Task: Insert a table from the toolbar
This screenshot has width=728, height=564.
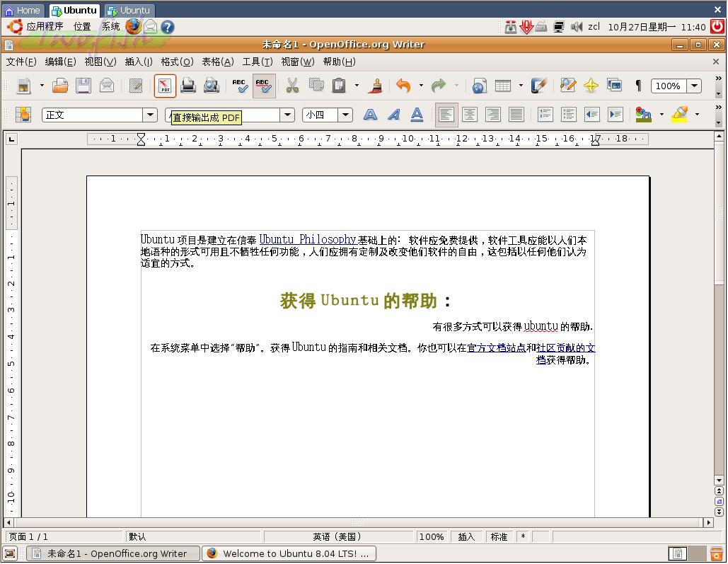Action: tap(503, 86)
